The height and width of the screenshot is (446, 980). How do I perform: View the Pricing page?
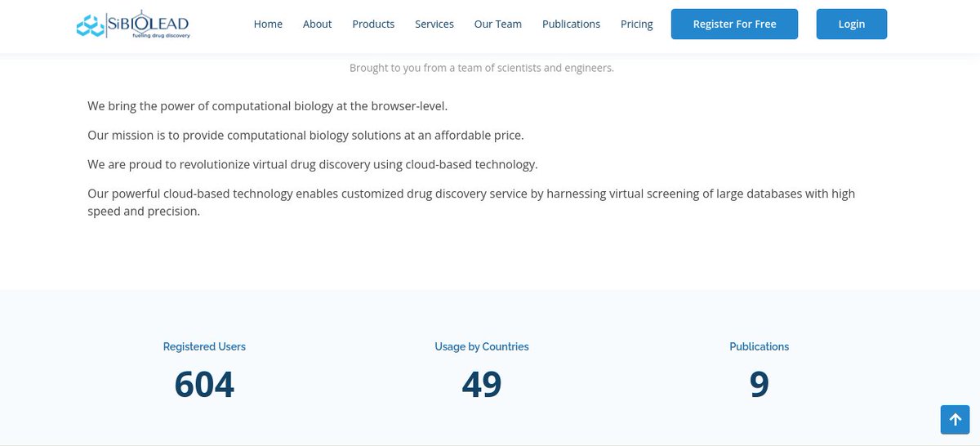pos(637,24)
